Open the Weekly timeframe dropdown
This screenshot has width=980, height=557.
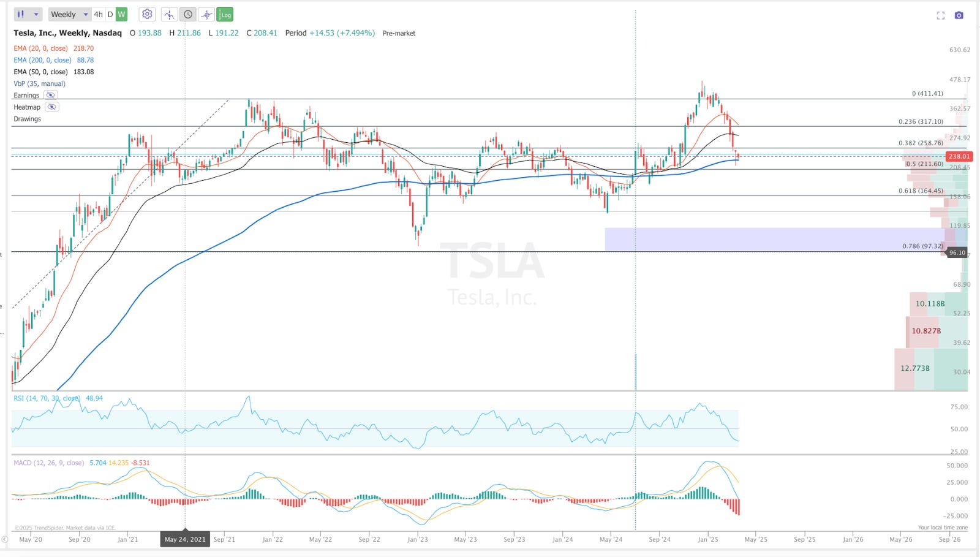pyautogui.click(x=69, y=14)
